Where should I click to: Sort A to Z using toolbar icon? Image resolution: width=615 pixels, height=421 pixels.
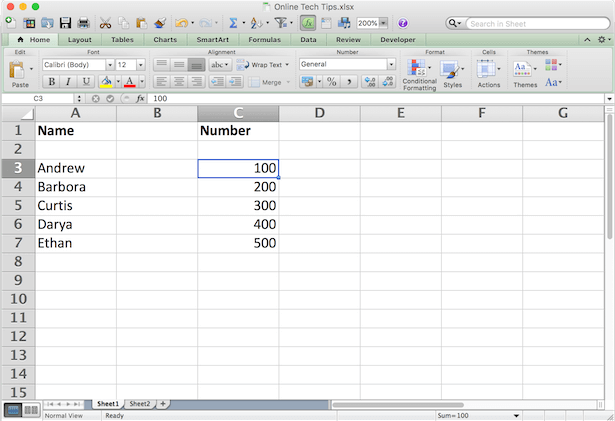pyautogui.click(x=256, y=23)
